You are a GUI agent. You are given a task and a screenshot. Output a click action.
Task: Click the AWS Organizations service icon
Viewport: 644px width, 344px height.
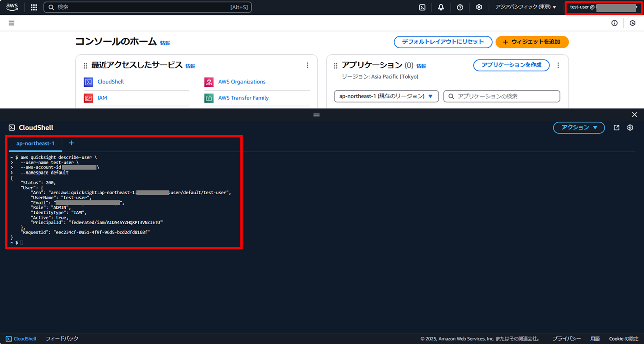[x=209, y=82]
